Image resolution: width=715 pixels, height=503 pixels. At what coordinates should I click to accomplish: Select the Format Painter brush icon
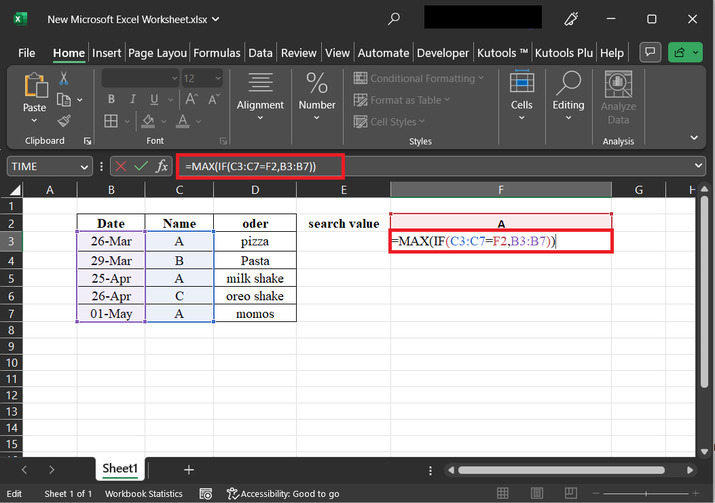click(x=64, y=120)
